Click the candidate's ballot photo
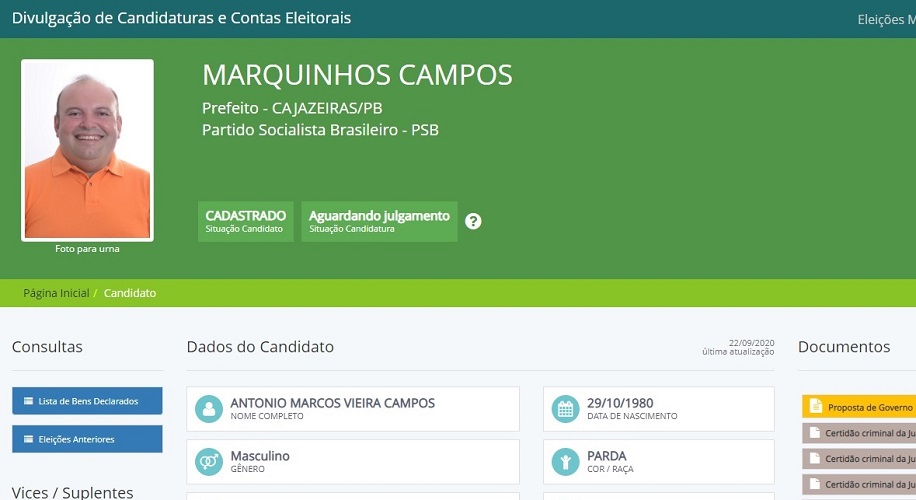 (87, 150)
